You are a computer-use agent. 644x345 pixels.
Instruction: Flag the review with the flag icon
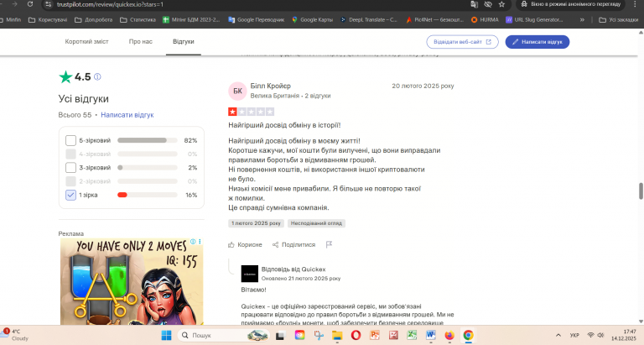(329, 244)
